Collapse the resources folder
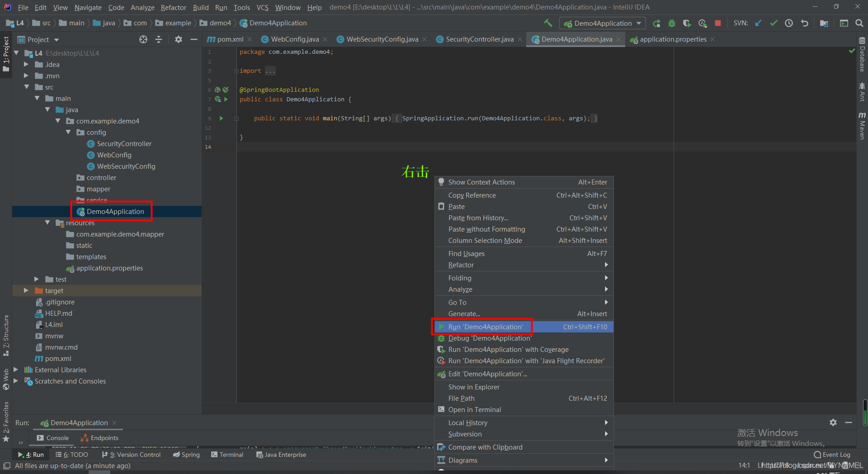 [47, 223]
